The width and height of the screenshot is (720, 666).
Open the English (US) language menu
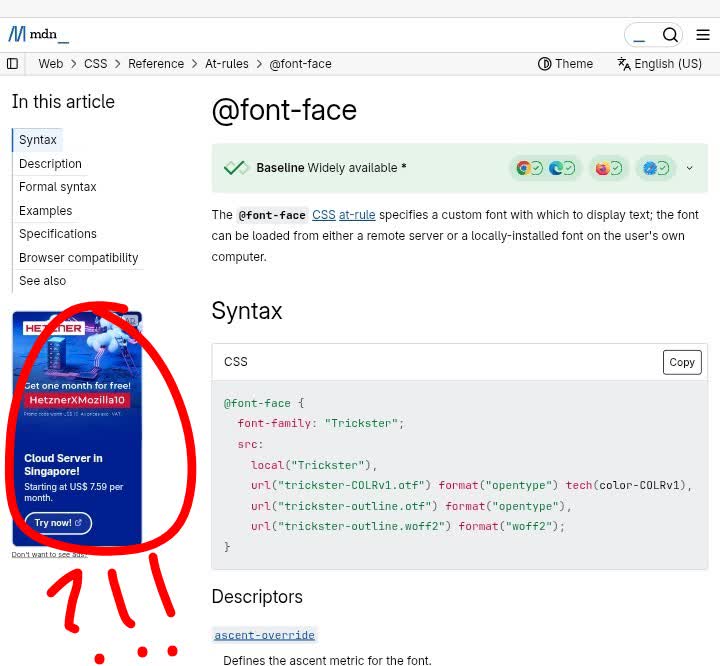tap(659, 64)
